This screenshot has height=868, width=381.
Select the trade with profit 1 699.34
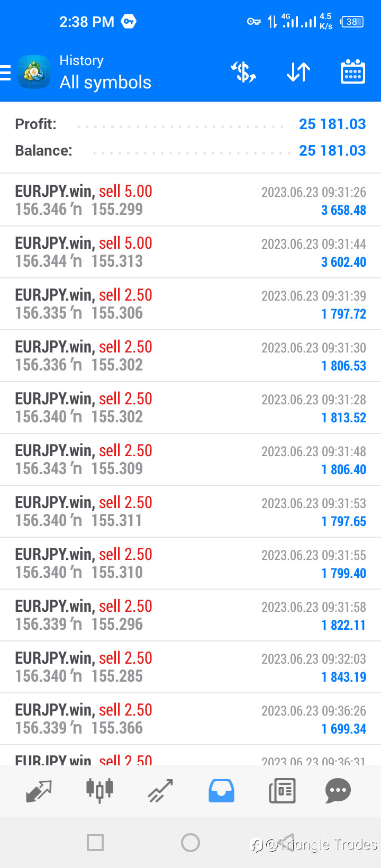[190, 719]
